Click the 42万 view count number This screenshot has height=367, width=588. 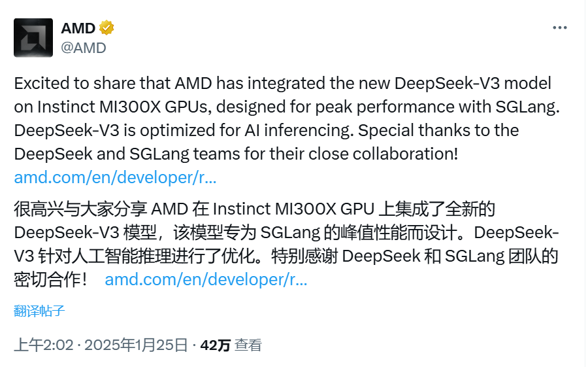click(x=215, y=345)
